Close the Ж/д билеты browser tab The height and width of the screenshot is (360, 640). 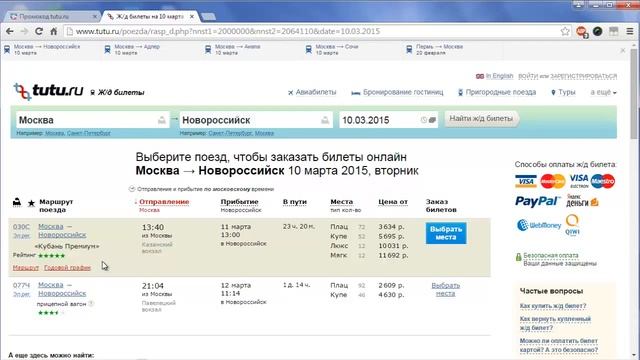click(192, 17)
